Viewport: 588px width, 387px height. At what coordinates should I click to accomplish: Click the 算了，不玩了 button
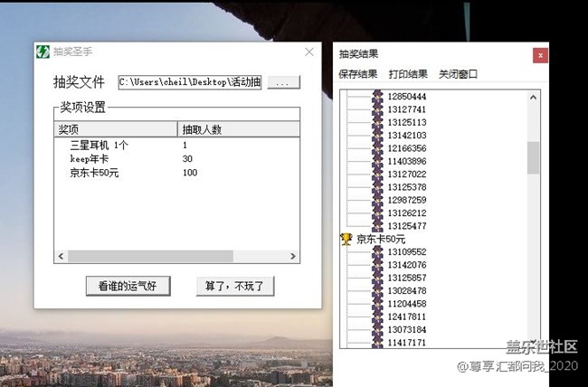tap(235, 286)
